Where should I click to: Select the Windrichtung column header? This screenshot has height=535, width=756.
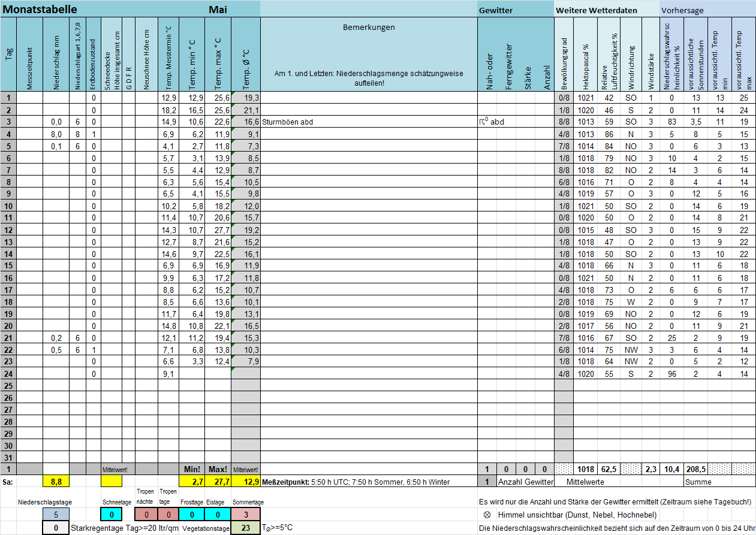631,55
